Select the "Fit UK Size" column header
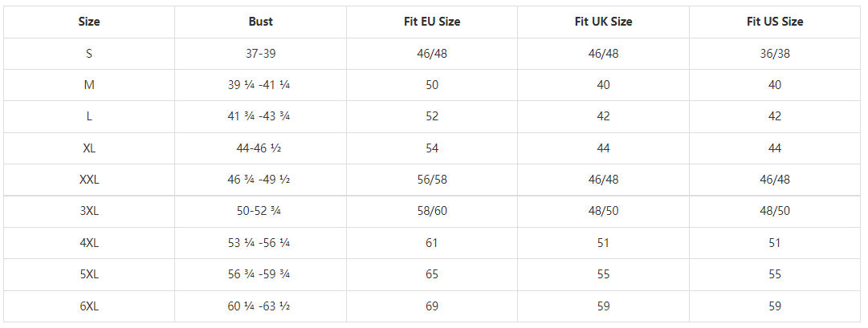Screen dimensions: 868x328 603,22
